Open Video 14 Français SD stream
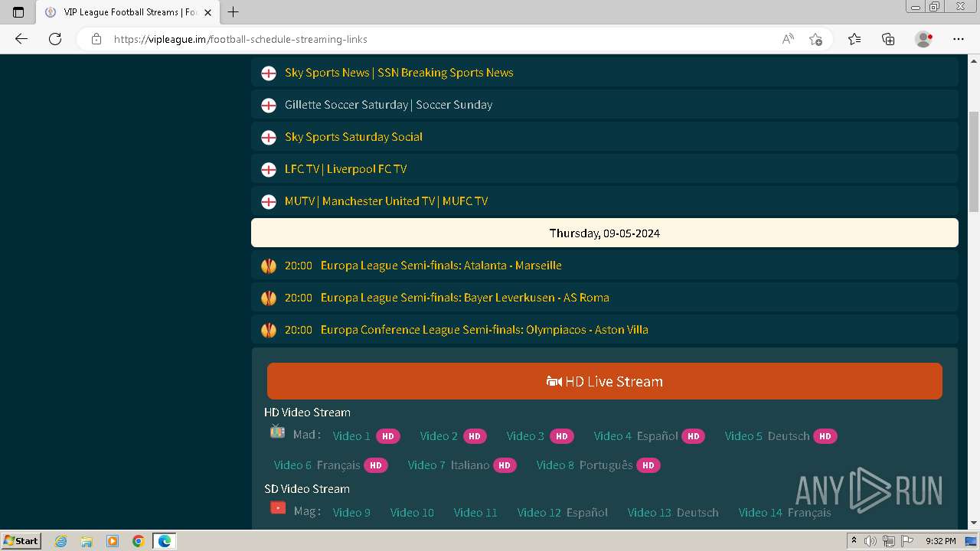 (785, 513)
